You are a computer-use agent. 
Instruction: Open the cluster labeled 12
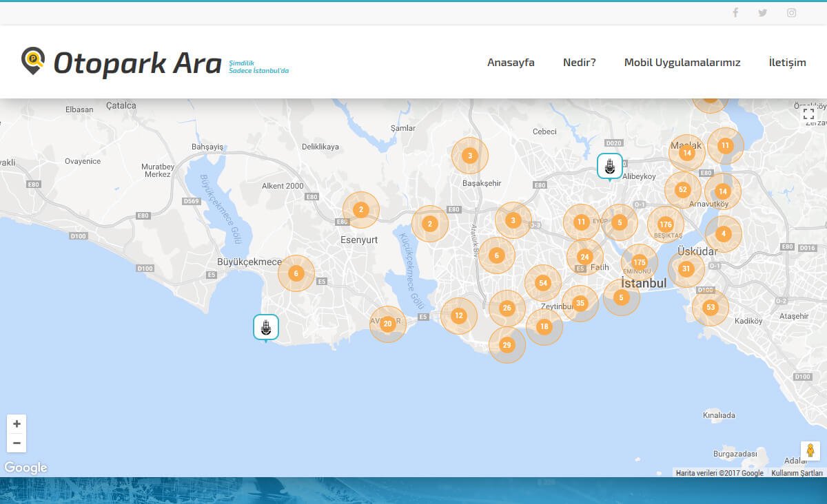(x=459, y=316)
